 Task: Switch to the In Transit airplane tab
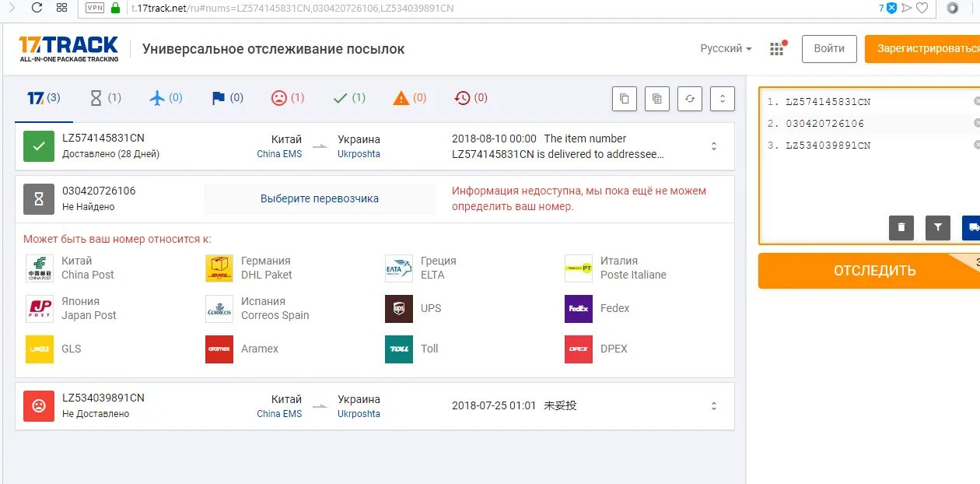[166, 98]
